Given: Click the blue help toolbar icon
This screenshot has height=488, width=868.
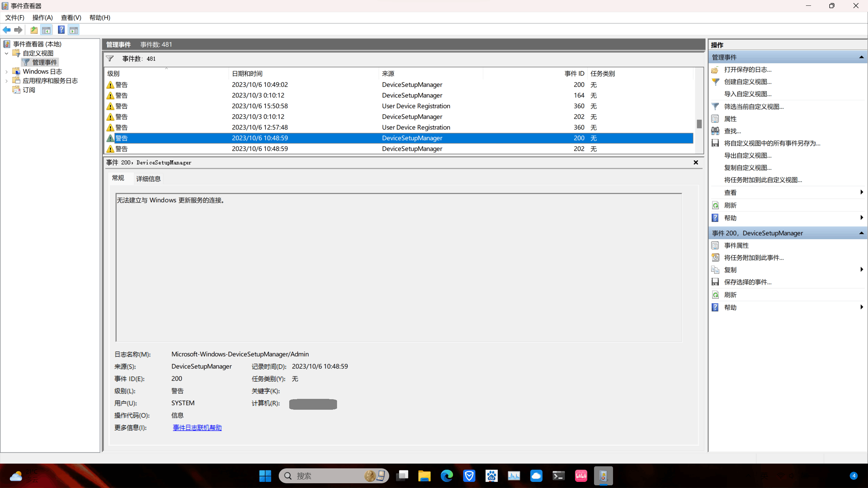Looking at the screenshot, I should [x=61, y=30].
